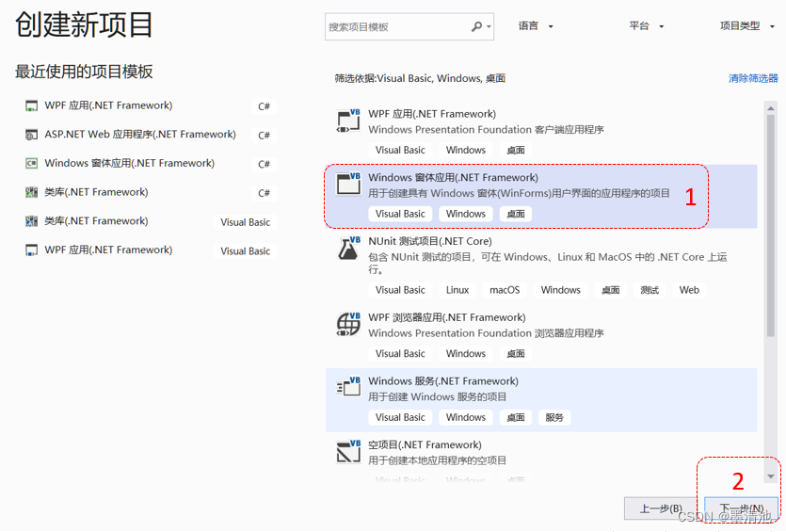The width and height of the screenshot is (786, 532).
Task: Select recent template WPF 应用(.NET Framework) C#
Action: 151,105
